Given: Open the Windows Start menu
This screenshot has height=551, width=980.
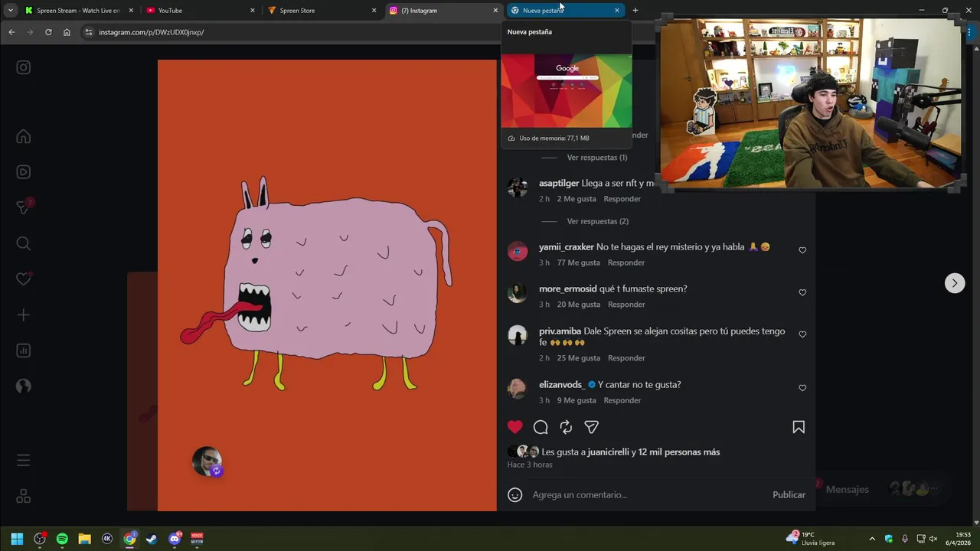Looking at the screenshot, I should (x=17, y=539).
